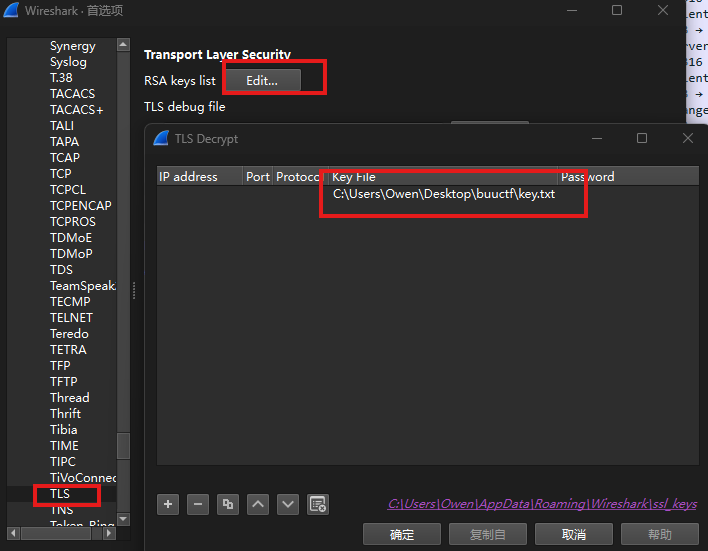Image resolution: width=708 pixels, height=551 pixels.
Task: Select TiVoConnect protocol entry
Action: [83, 477]
